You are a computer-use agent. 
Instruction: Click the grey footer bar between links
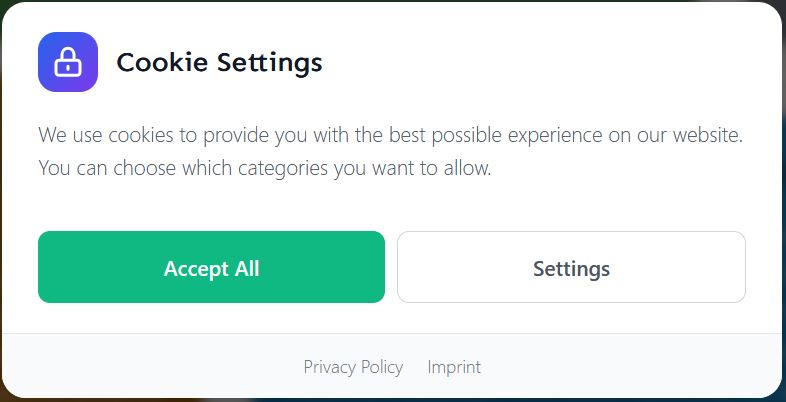click(x=415, y=367)
